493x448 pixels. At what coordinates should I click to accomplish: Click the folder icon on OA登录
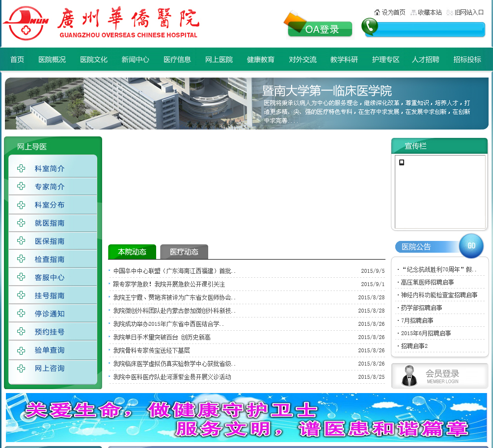[x=295, y=21]
